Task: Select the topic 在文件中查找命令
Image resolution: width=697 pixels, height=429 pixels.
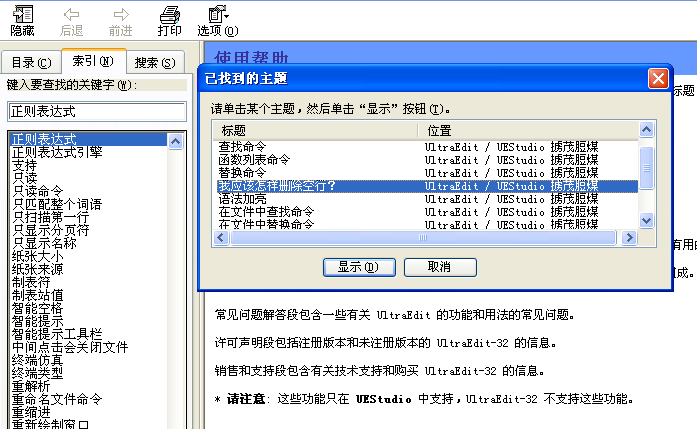Action: [x=266, y=212]
